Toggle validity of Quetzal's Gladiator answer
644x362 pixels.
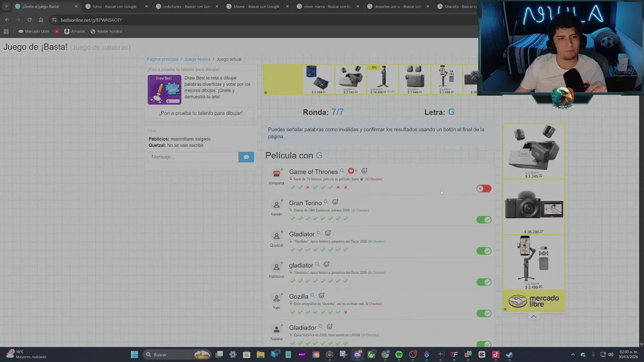484,251
